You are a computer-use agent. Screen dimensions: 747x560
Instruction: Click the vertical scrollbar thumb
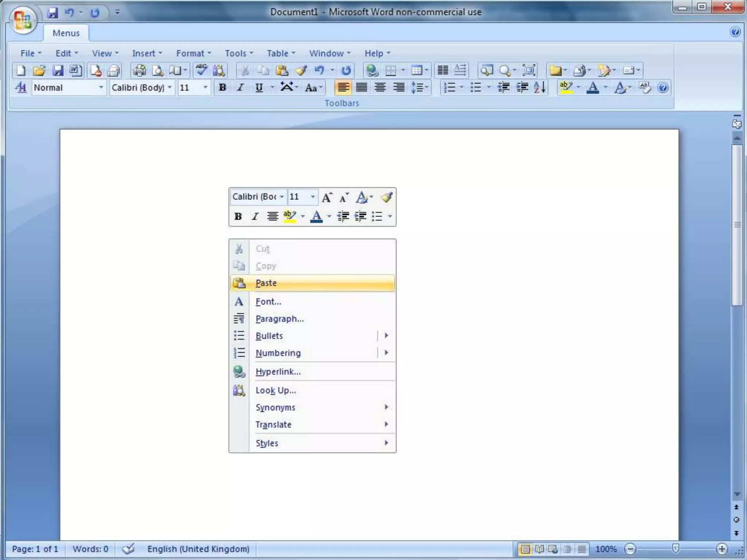[737, 225]
